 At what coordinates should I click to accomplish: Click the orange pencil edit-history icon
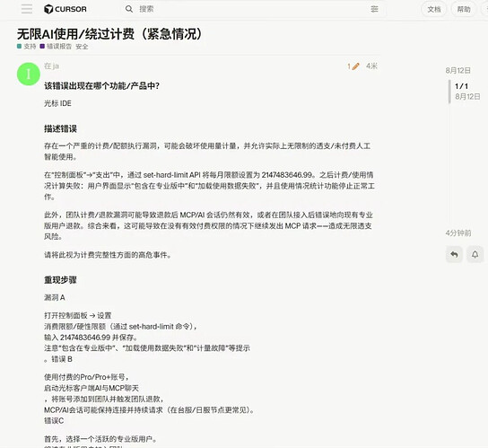pyautogui.click(x=356, y=66)
